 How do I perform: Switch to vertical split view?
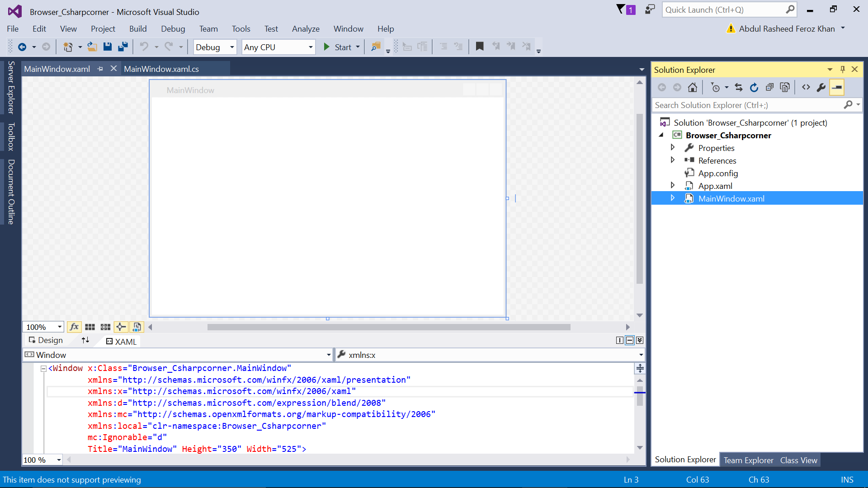(x=620, y=340)
